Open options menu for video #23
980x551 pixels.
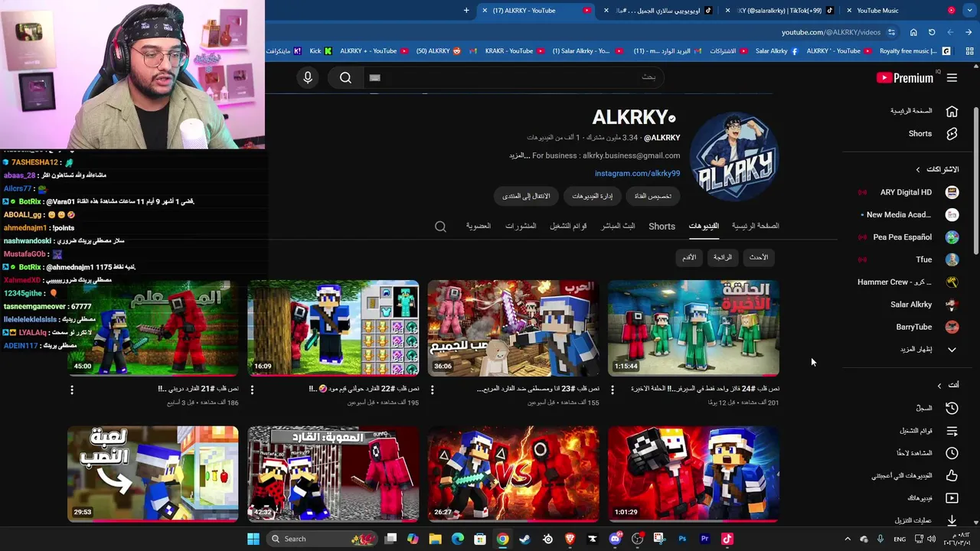[433, 390]
